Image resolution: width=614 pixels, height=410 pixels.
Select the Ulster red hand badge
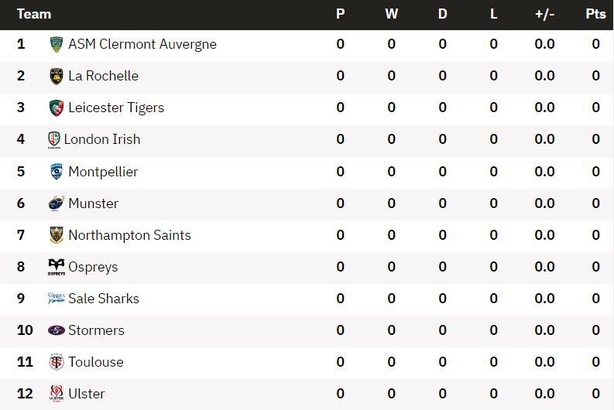coord(56,394)
